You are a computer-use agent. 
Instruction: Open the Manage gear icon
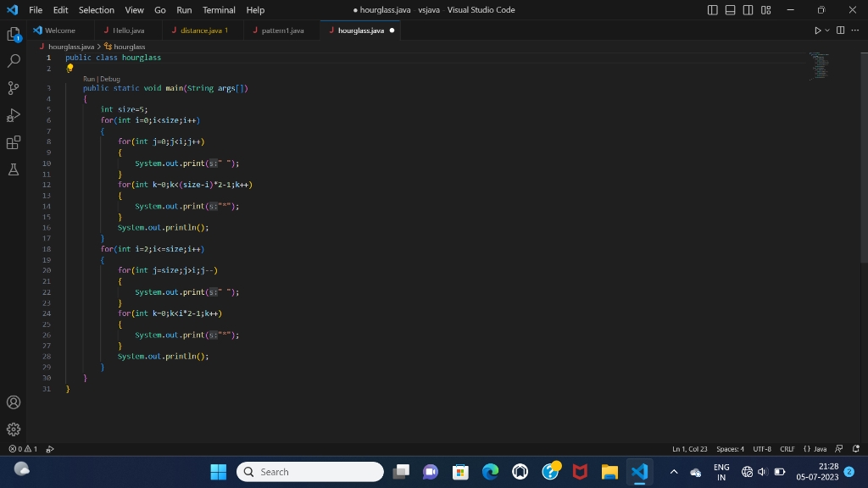[14, 430]
